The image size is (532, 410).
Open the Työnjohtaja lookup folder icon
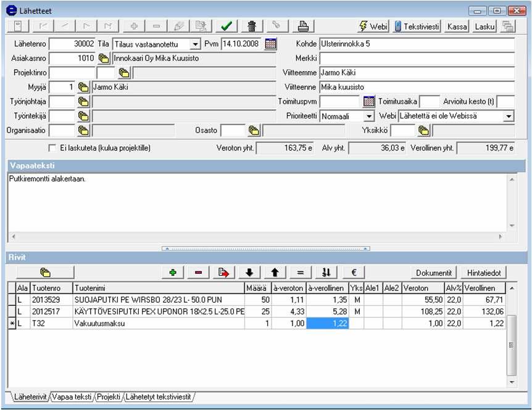tap(83, 102)
